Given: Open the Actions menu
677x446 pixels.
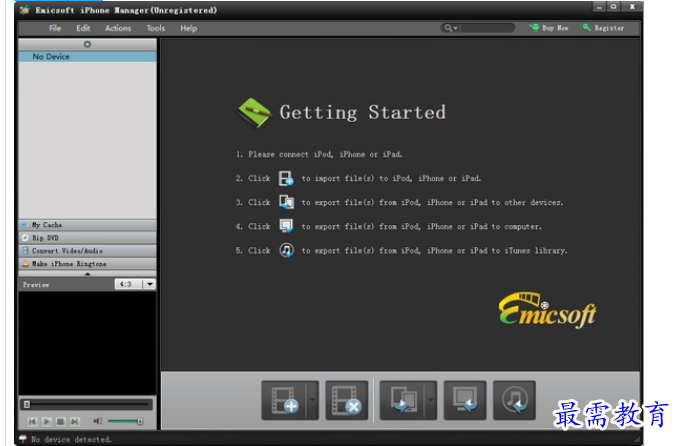Looking at the screenshot, I should (x=118, y=28).
